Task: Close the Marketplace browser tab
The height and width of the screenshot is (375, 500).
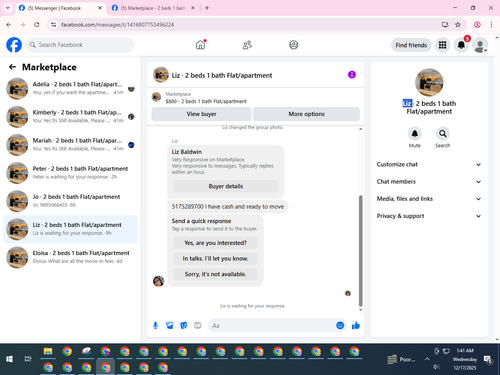Action: coord(193,8)
